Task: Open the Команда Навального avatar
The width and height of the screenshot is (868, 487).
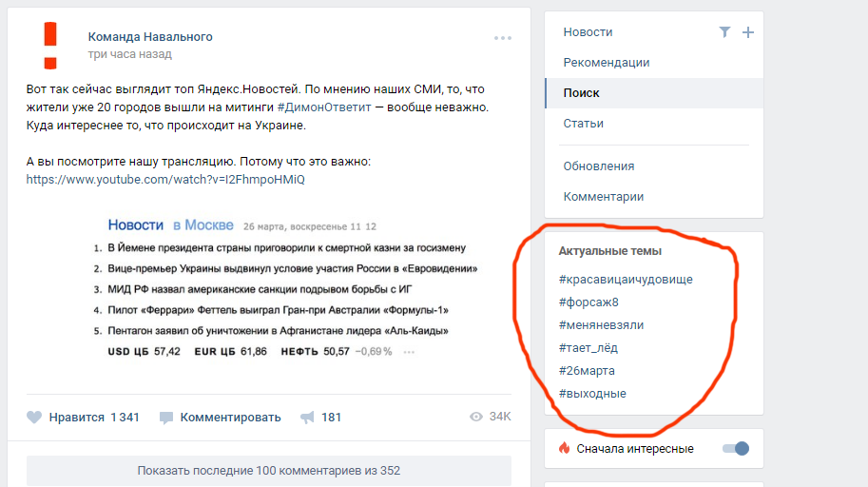Action: pyautogui.click(x=50, y=46)
